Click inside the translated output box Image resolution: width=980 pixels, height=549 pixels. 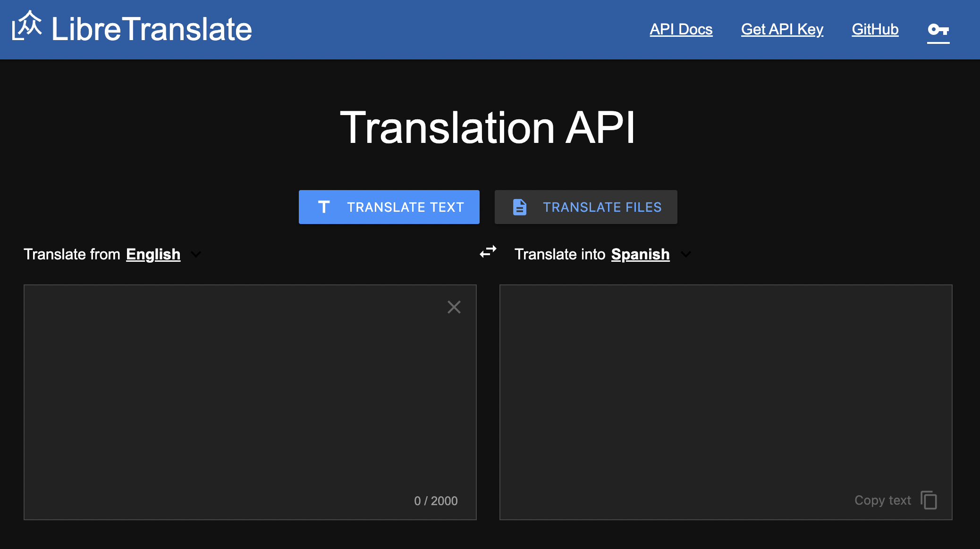[726, 402]
